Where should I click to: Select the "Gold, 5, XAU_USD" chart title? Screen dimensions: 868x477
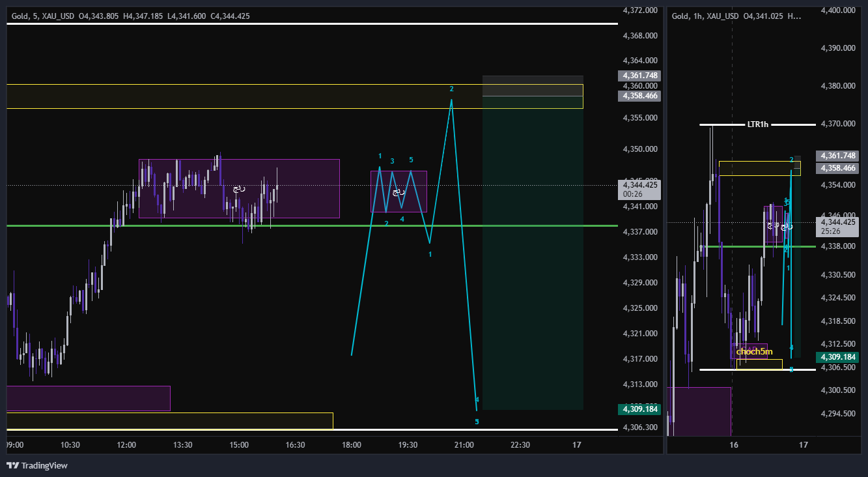pos(43,16)
